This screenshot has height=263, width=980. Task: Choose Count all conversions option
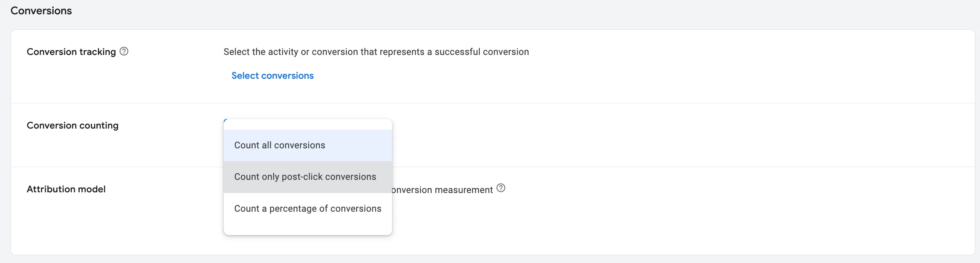(x=308, y=145)
